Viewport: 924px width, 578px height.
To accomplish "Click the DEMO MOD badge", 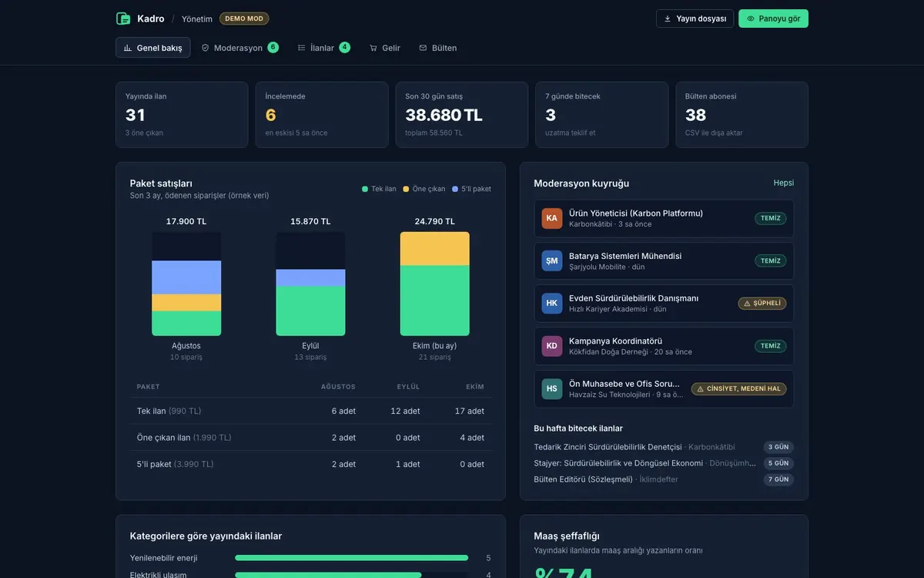I will 244,18.
